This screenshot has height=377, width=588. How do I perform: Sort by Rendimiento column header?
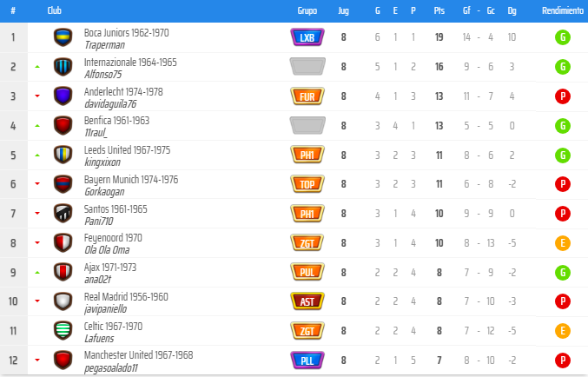point(562,11)
